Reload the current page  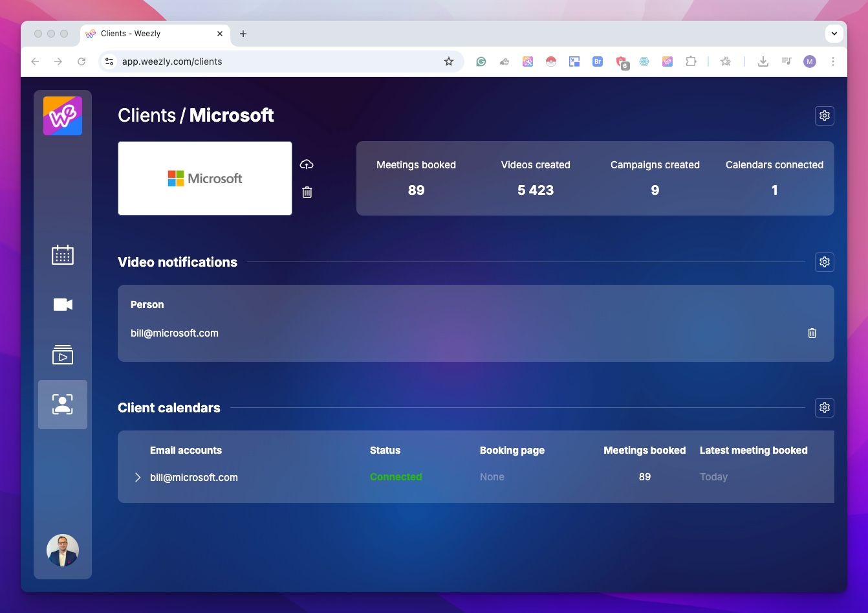[x=81, y=61]
